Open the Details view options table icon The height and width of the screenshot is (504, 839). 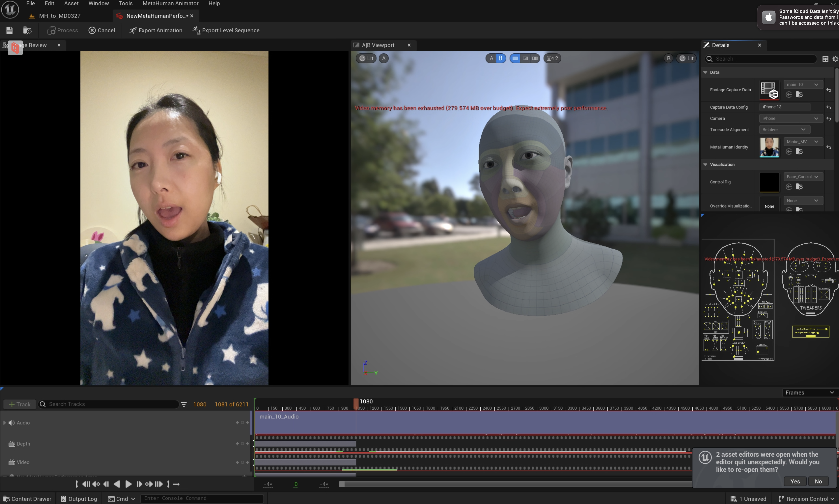(x=825, y=59)
